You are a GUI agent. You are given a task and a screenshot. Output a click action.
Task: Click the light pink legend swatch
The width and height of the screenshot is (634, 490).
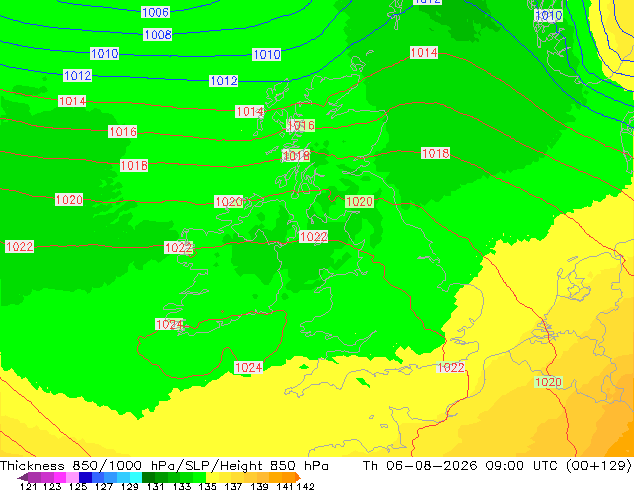(72, 477)
